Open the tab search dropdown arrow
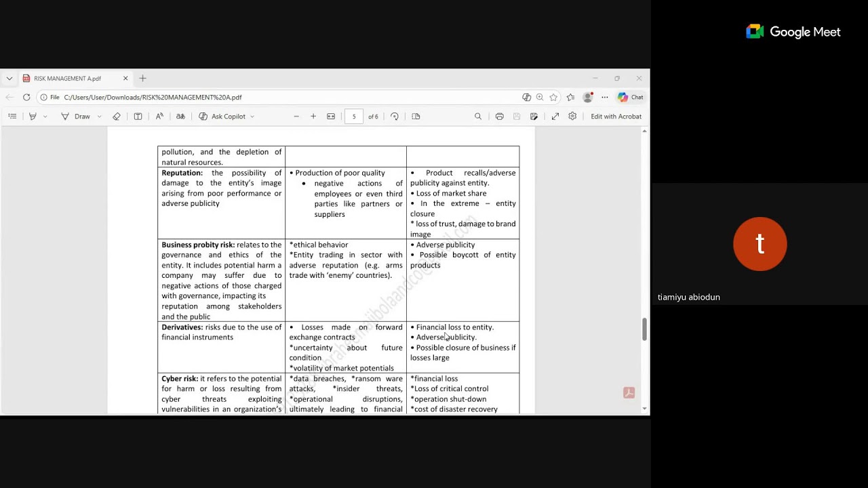 (9, 79)
